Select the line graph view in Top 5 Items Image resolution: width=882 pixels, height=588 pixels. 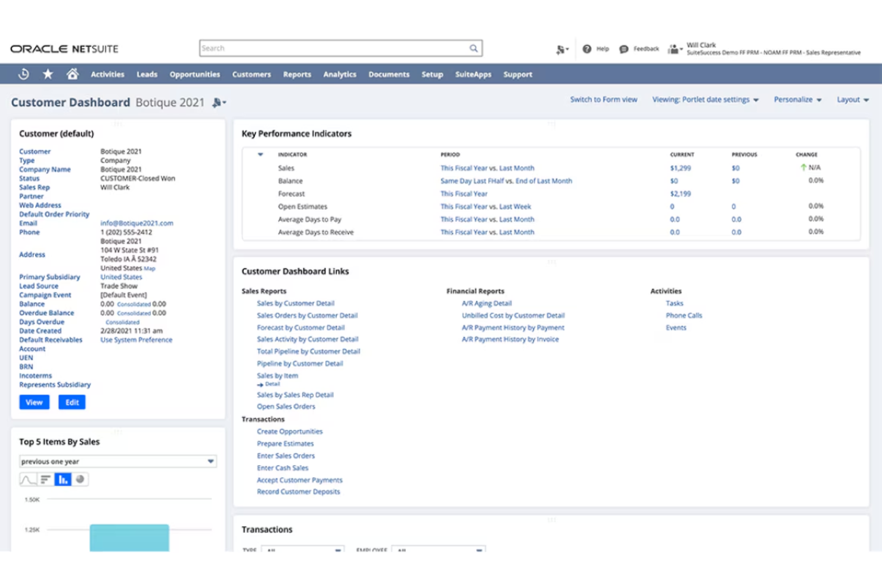[28, 479]
